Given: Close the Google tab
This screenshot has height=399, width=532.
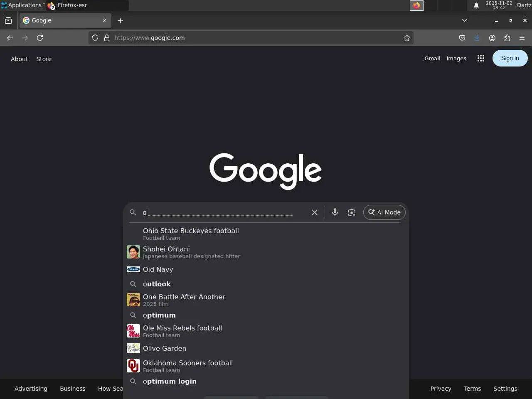Looking at the screenshot, I should tap(105, 20).
